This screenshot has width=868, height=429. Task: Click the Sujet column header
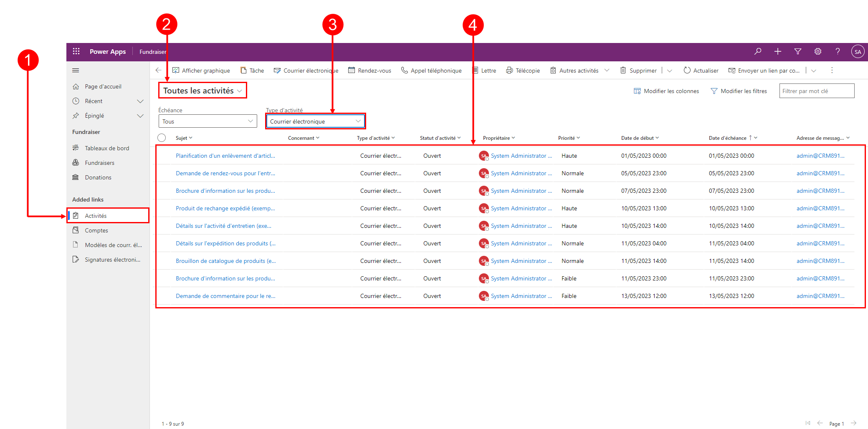pos(184,138)
